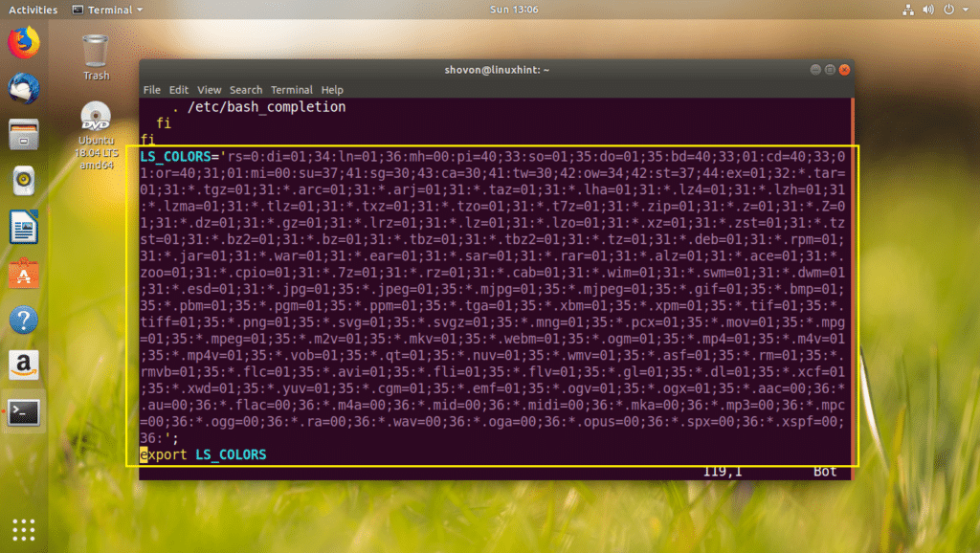Select the Show Applications grid icon
980x553 pixels.
tap(23, 529)
